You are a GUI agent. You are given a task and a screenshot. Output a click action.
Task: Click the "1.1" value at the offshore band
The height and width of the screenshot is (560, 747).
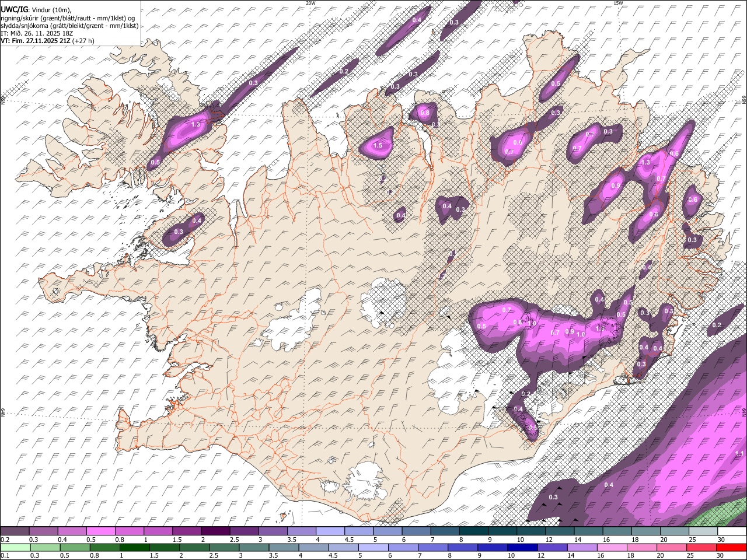click(x=739, y=453)
